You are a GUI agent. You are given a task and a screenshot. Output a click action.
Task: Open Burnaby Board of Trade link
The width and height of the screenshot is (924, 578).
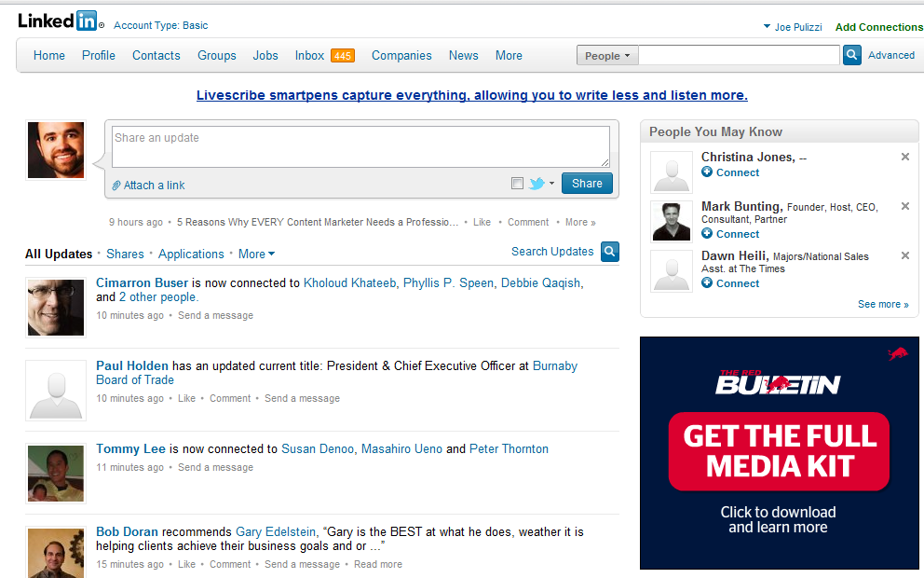[x=336, y=373]
